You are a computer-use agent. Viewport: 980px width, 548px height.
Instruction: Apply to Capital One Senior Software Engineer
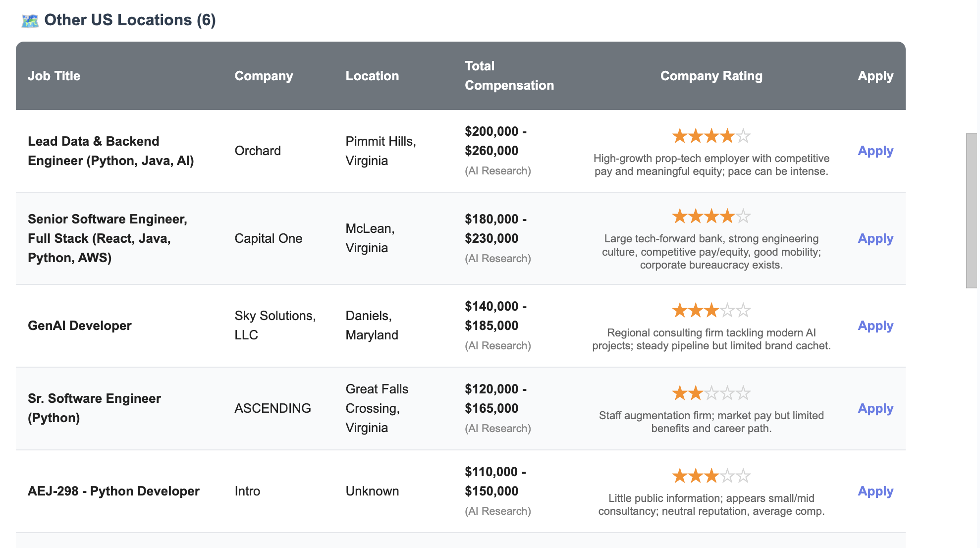[x=875, y=239]
